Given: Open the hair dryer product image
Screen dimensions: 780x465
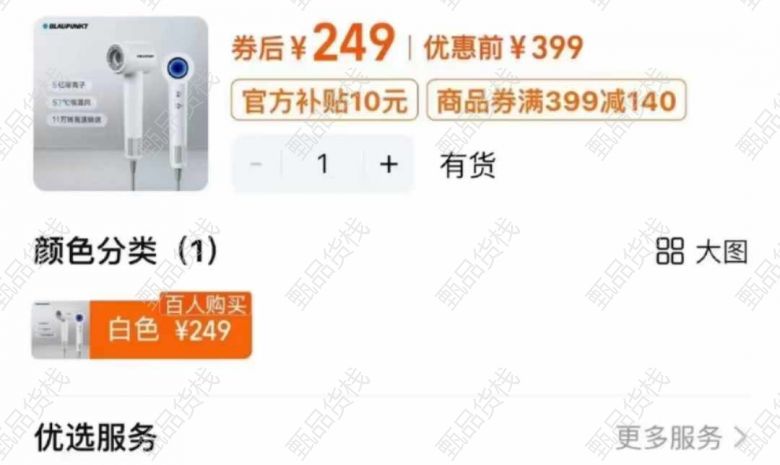Looking at the screenshot, I should tap(121, 103).
